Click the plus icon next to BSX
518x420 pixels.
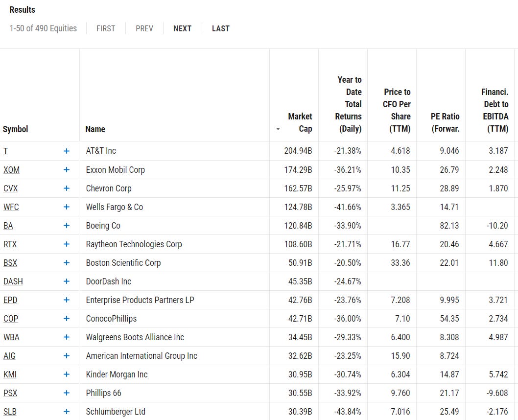point(67,263)
